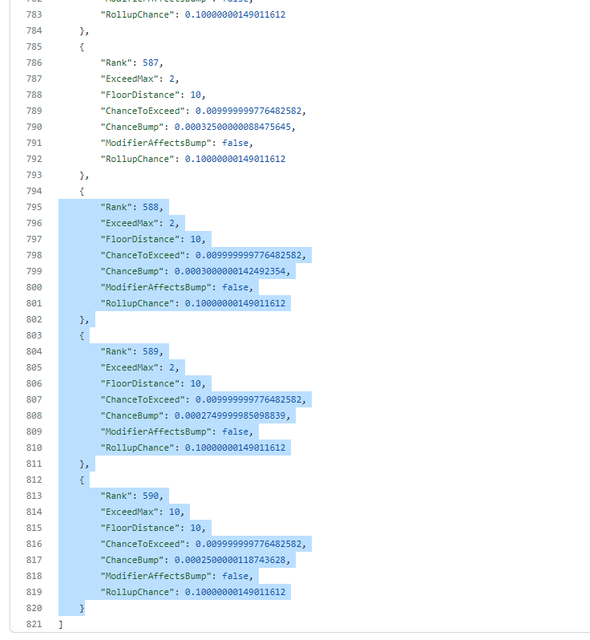
Task: Click the opening brace on line 812
Action: [x=82, y=480]
